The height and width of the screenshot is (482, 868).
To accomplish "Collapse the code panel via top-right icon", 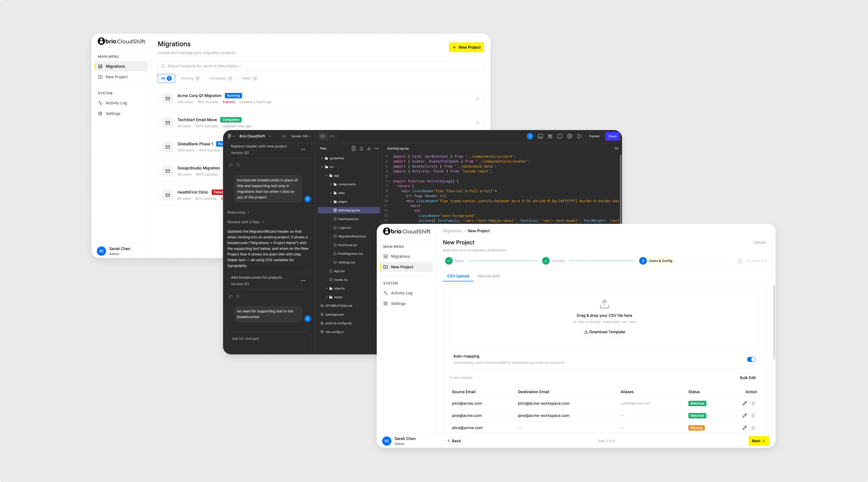I will (x=616, y=148).
